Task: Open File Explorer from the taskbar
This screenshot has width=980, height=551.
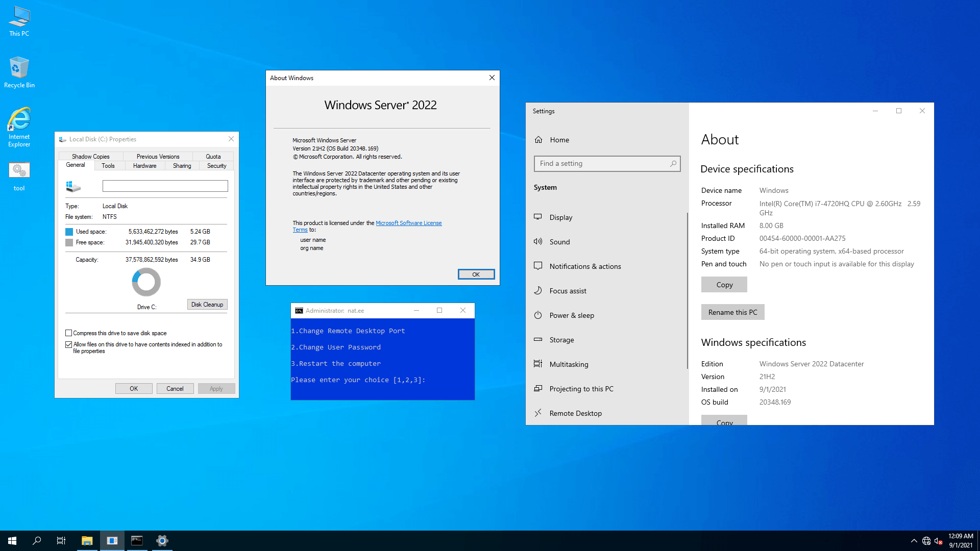Action: click(x=87, y=540)
